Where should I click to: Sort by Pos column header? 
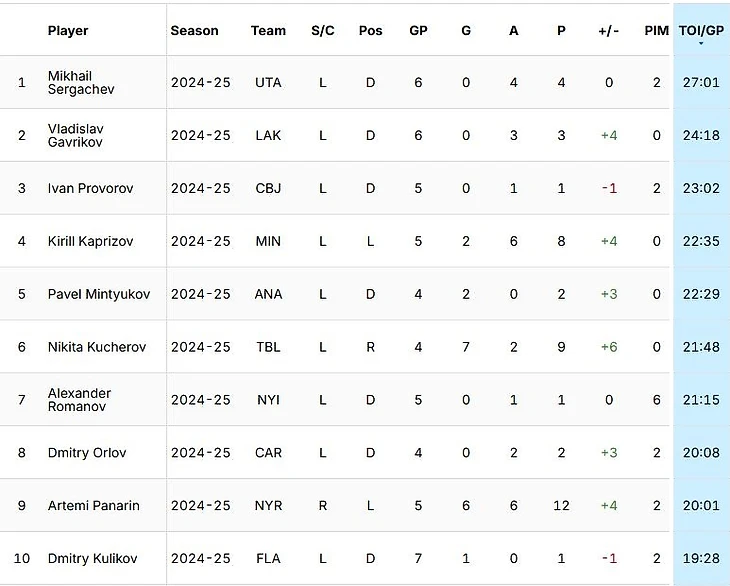(371, 31)
